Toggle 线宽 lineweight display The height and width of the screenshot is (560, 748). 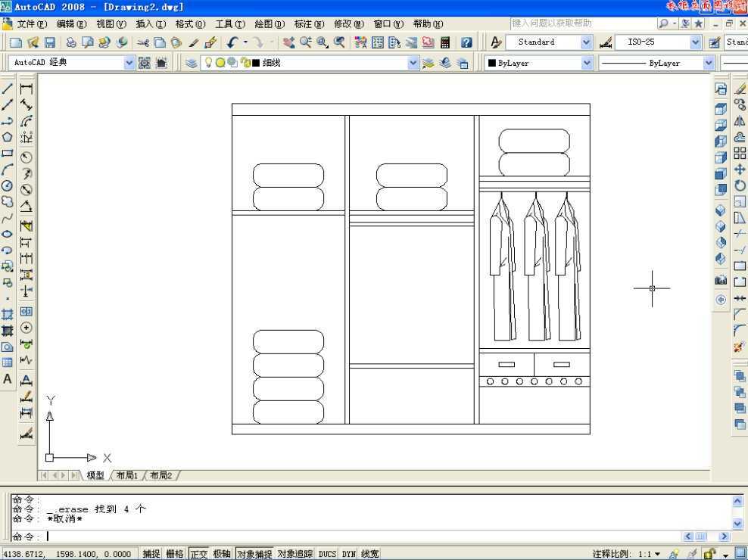pos(369,554)
